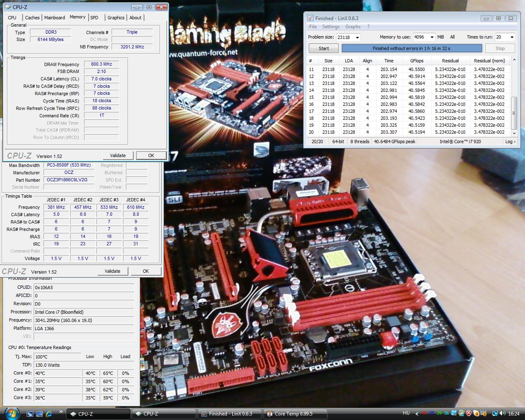Open the Problem size dropdown in LinX
The width and height of the screenshot is (525, 420).
tap(357, 37)
